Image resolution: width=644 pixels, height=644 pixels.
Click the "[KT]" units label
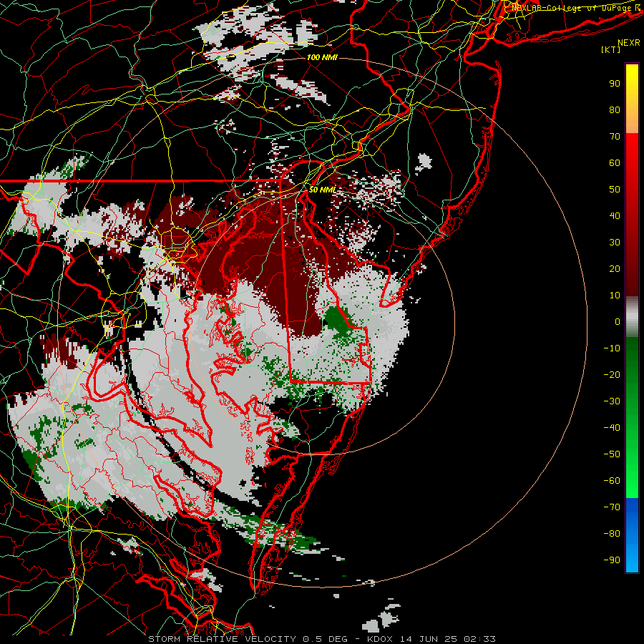pos(611,49)
